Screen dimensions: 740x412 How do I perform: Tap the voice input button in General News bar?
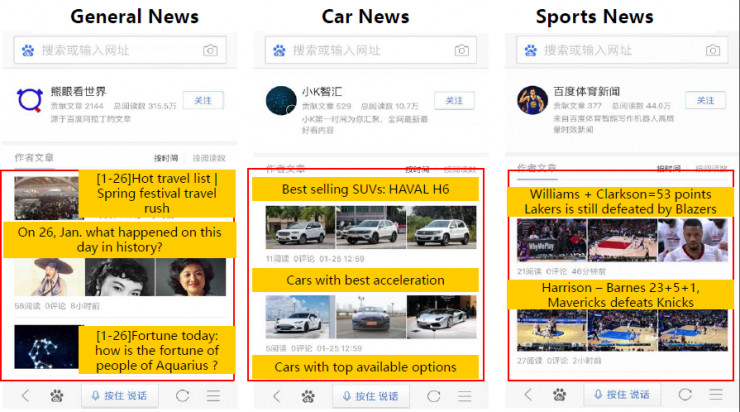119,395
